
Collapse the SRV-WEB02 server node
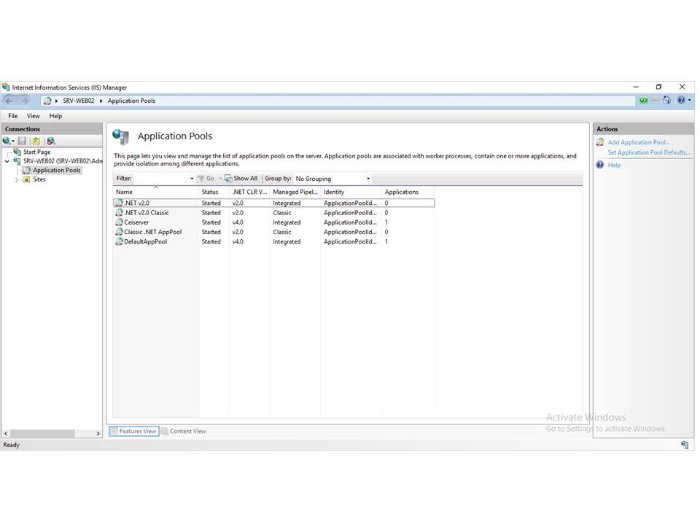coord(7,161)
